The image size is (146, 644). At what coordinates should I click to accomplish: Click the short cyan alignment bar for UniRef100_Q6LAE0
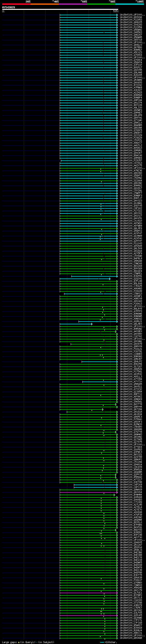tap(76, 324)
